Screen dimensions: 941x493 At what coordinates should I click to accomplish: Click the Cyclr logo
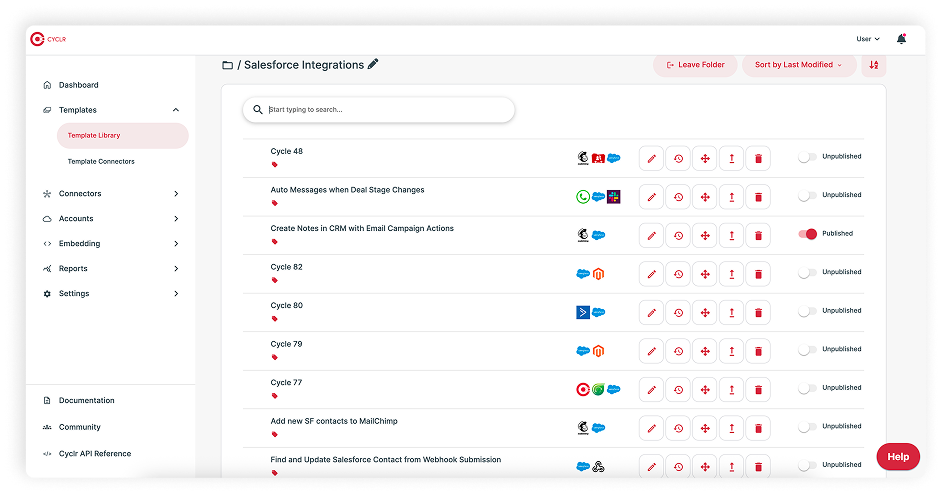pos(48,39)
